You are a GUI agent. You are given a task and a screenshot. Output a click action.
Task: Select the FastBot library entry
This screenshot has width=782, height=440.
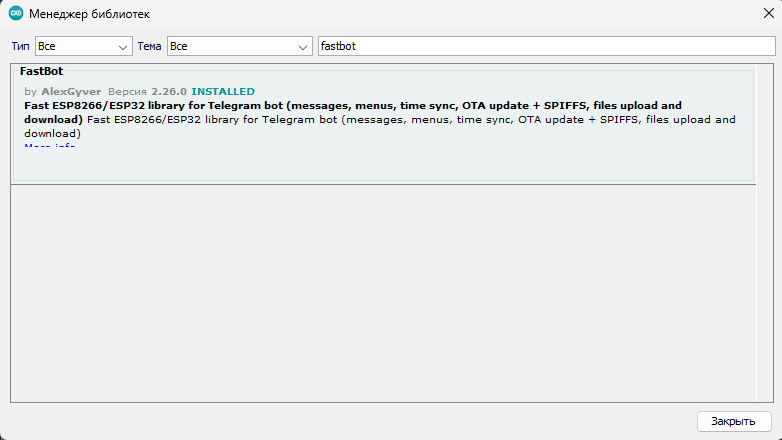click(383, 124)
